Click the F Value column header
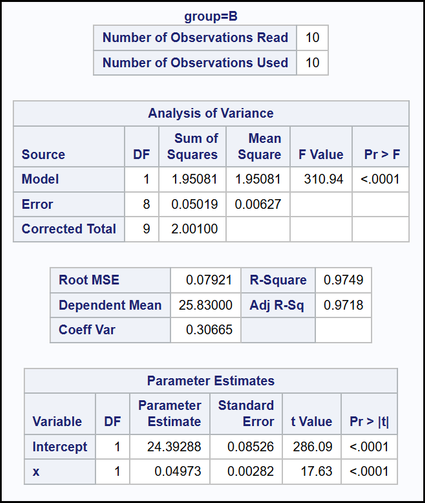The height and width of the screenshot is (503, 425). 321,155
